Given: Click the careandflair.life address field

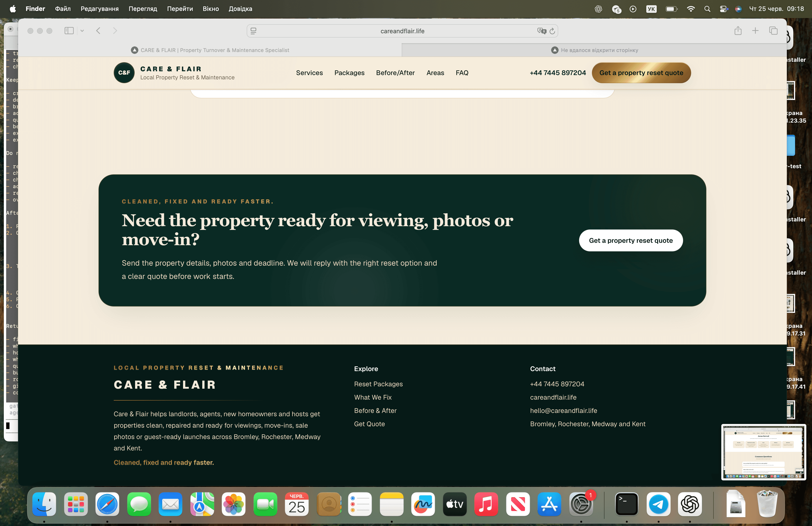Looking at the screenshot, I should [402, 31].
